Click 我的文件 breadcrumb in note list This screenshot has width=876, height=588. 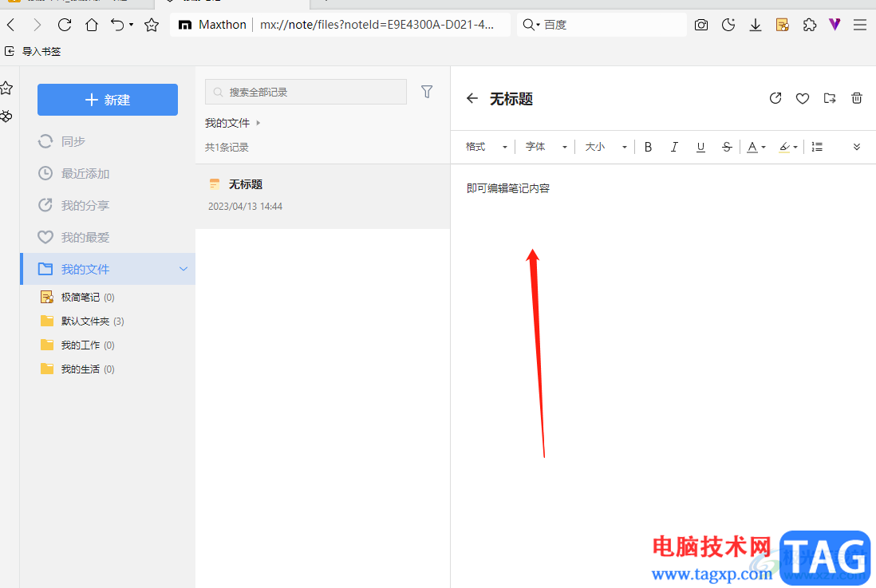pos(227,123)
